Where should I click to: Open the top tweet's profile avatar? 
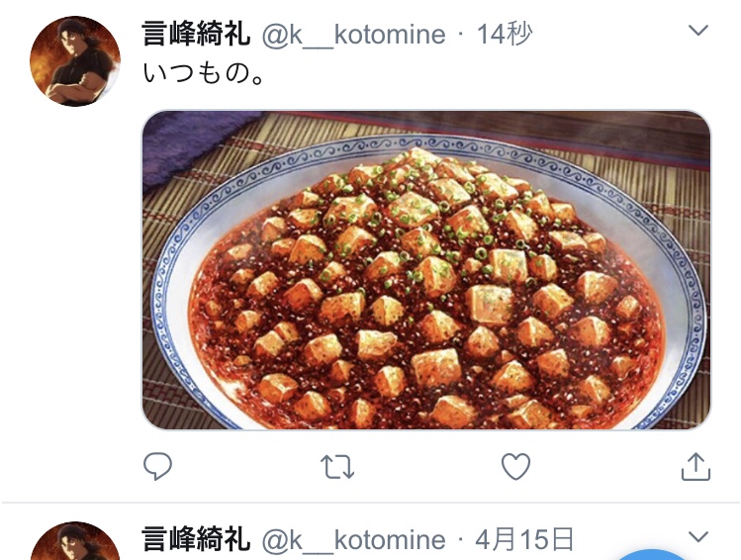[75, 61]
